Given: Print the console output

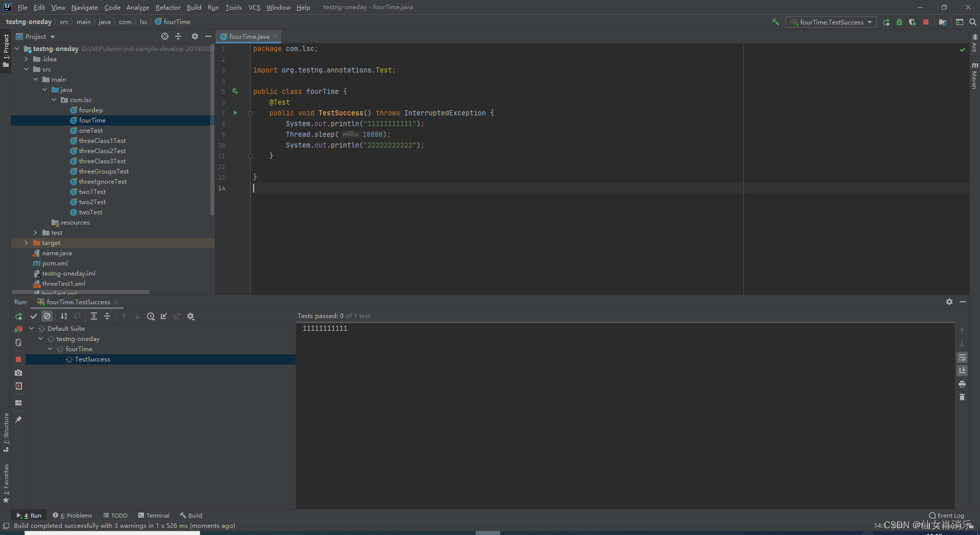Looking at the screenshot, I should click(962, 384).
